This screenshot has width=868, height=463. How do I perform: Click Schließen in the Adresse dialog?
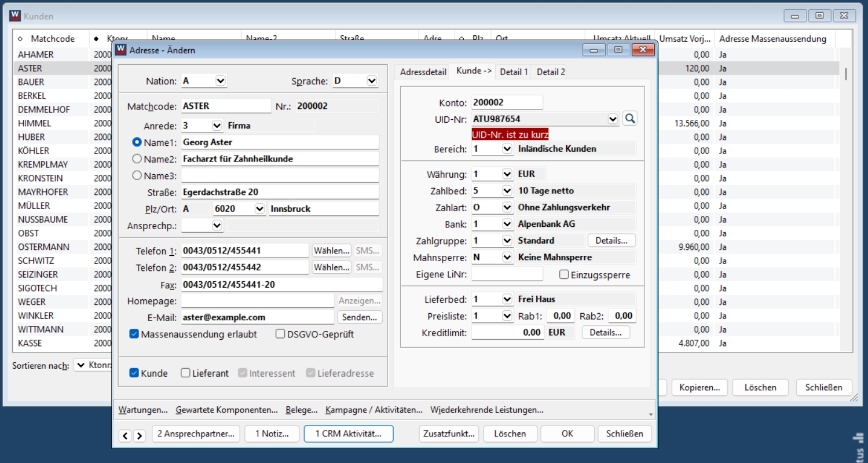625,433
